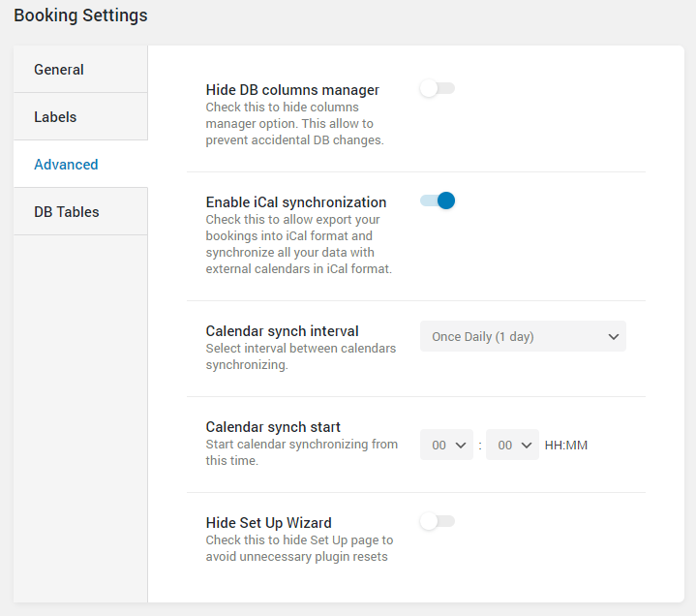Click the chevron arrow on minutes selector
This screenshot has height=616, width=696.
(526, 445)
